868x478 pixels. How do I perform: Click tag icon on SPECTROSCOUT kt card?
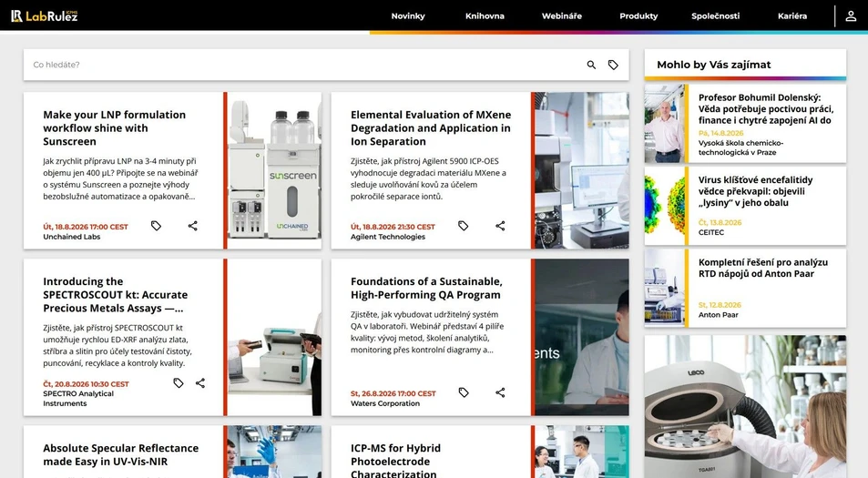(179, 382)
